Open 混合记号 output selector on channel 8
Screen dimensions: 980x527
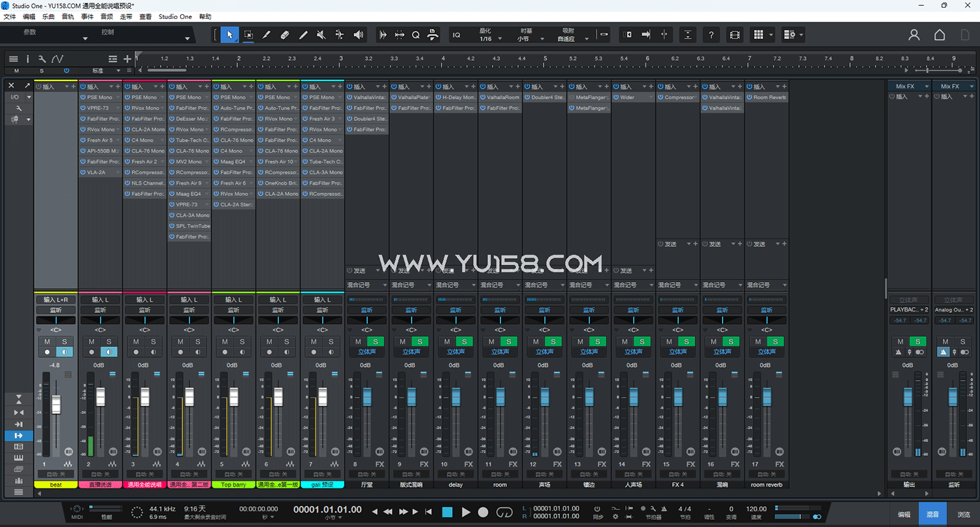click(x=367, y=285)
